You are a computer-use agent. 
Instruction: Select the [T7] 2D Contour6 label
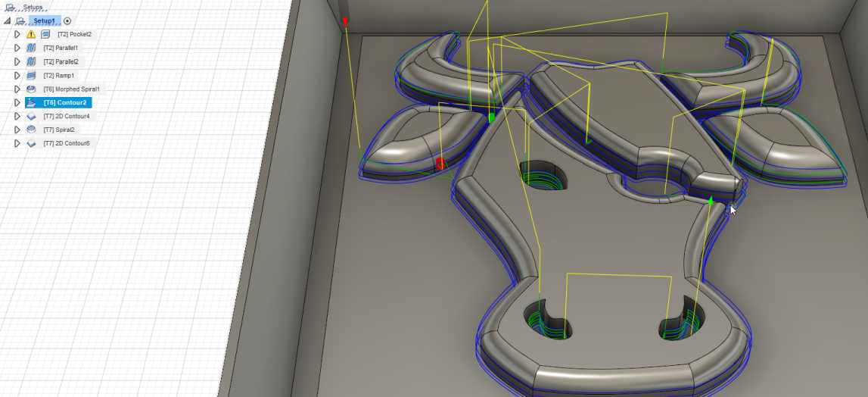[67, 144]
